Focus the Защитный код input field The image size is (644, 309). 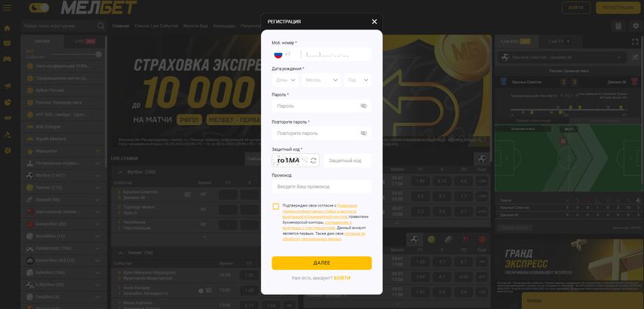[348, 161]
